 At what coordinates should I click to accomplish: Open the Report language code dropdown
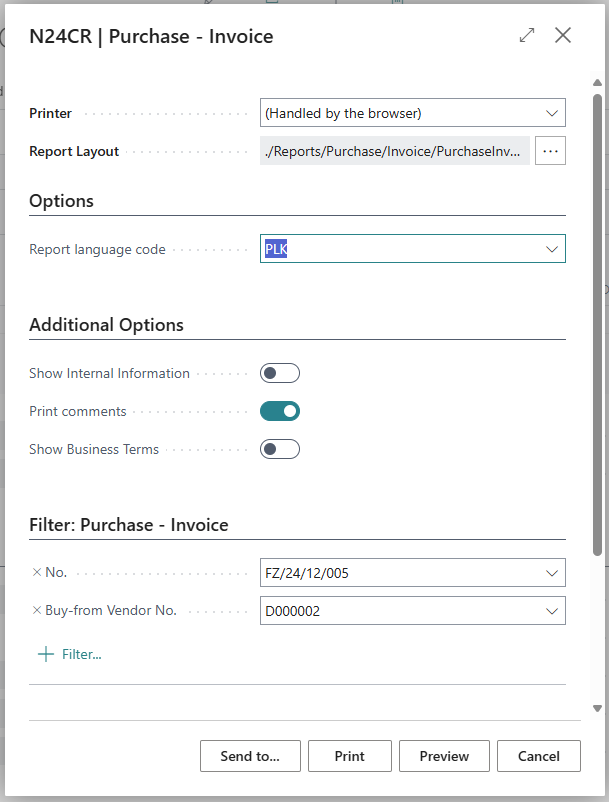pos(551,248)
